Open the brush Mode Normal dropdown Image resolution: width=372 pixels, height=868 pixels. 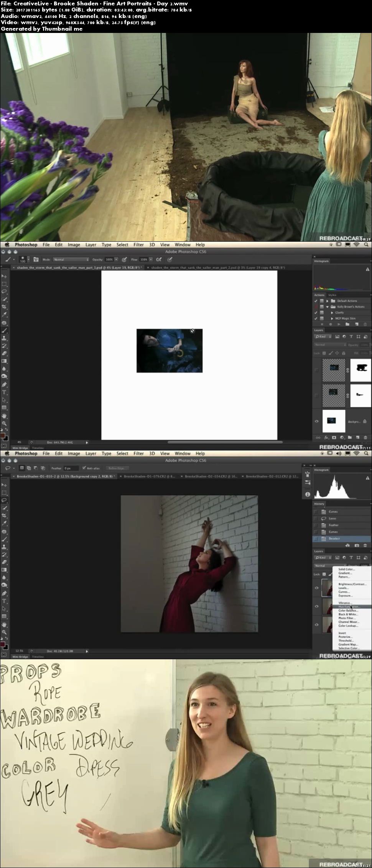[71, 259]
